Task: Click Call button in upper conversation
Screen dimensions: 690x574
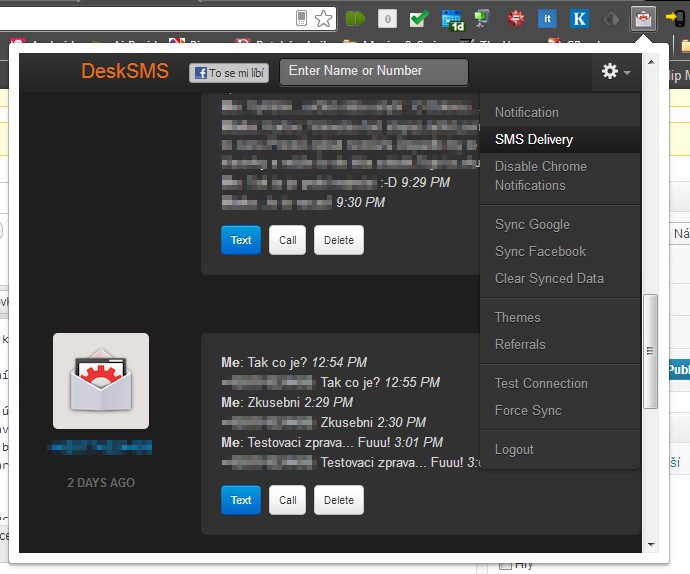Action: [287, 240]
